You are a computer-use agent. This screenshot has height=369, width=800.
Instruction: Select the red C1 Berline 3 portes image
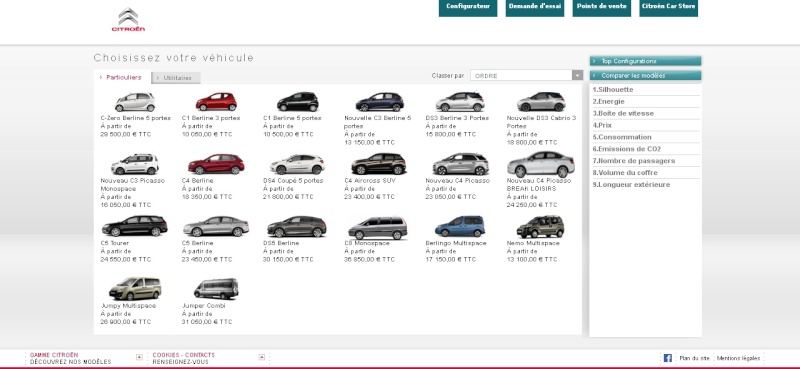tap(216, 102)
